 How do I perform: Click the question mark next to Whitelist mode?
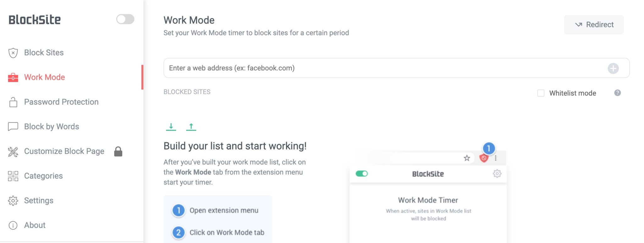(617, 93)
